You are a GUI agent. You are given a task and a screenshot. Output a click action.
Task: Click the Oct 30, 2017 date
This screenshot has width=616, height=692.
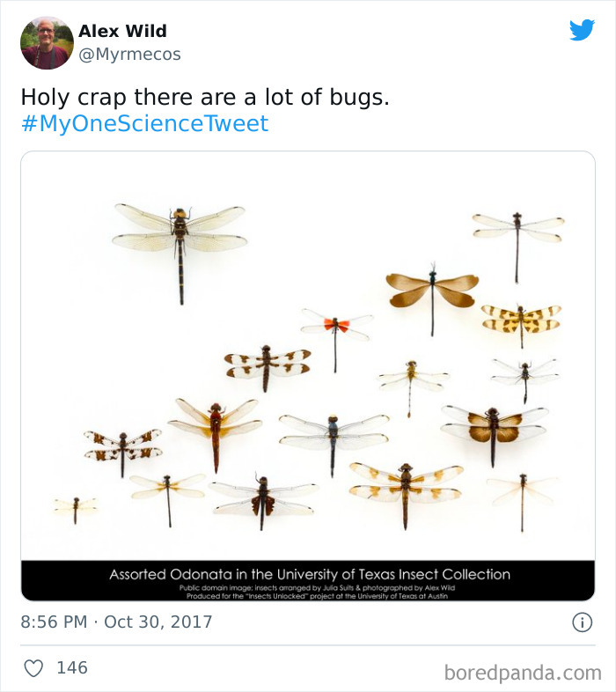click(158, 622)
